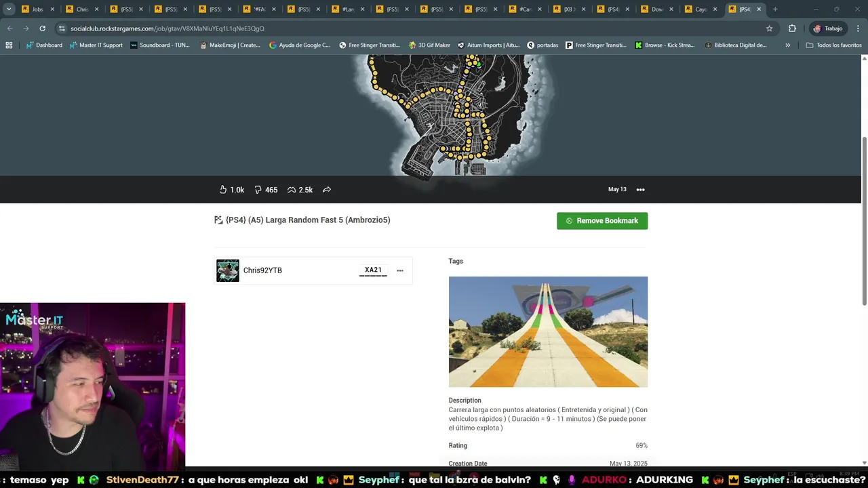This screenshot has height=488, width=868.
Task: Click the XA21 crew tag
Action: tap(373, 270)
